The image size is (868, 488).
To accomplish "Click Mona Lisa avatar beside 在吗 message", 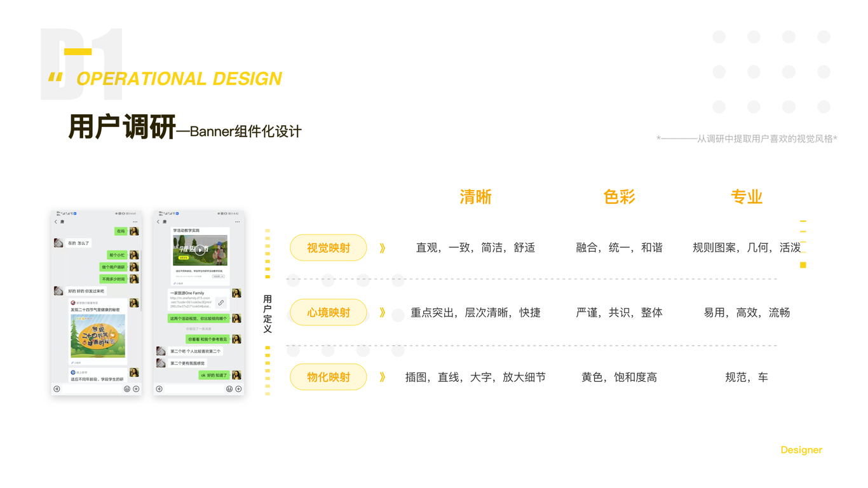I will (134, 231).
